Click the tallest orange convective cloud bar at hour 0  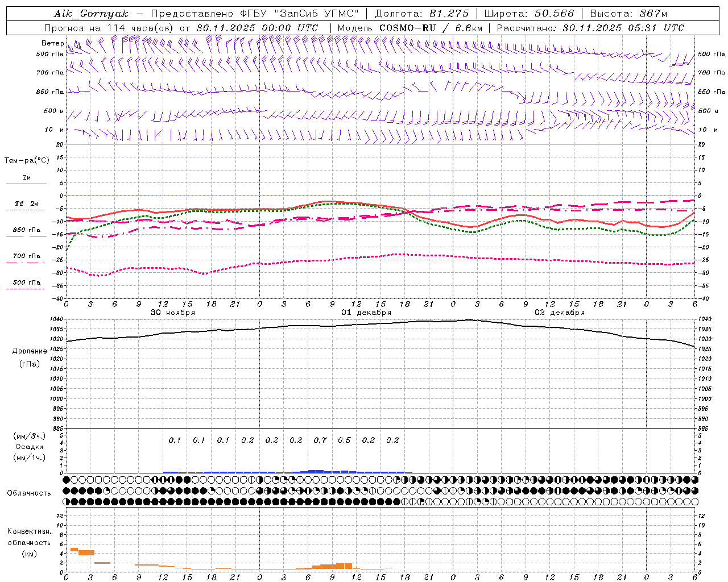click(x=74, y=550)
